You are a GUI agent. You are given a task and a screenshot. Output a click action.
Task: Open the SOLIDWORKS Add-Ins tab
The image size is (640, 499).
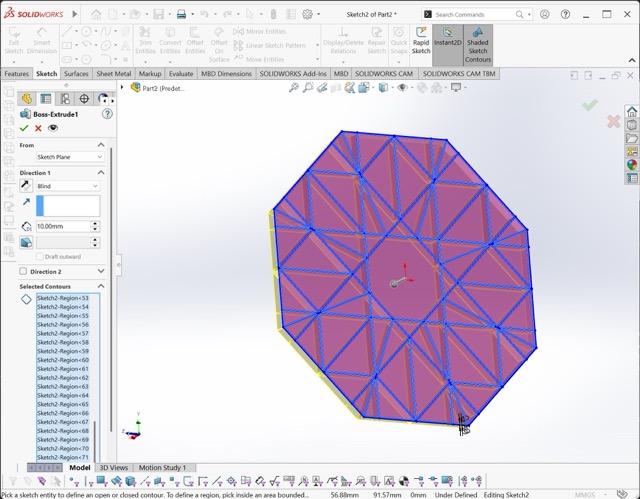(x=293, y=74)
